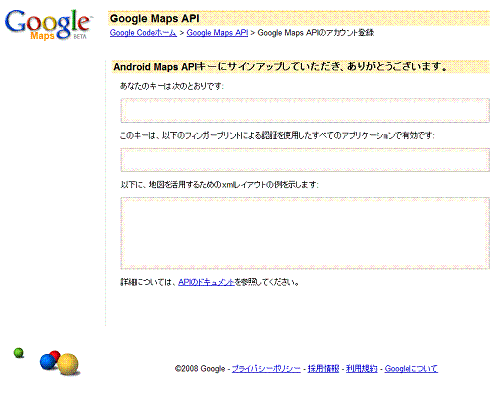
Task: Click the あなたのキーは次のとおりです label
Action: (x=172, y=86)
